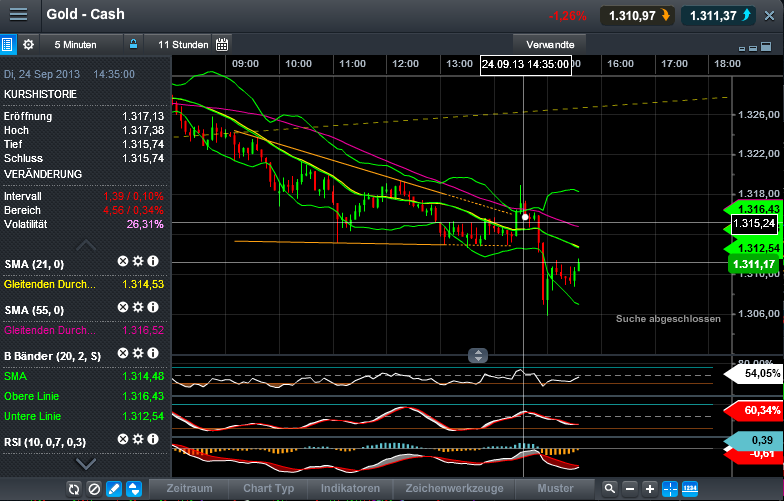This screenshot has height=501, width=784.
Task: Click the sell price 1.310,97 button
Action: [x=638, y=16]
